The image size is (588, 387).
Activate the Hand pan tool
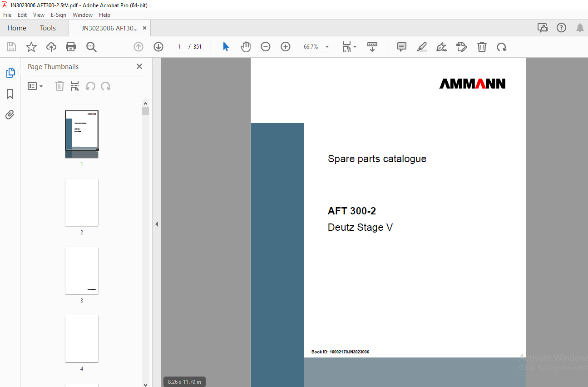tap(246, 47)
